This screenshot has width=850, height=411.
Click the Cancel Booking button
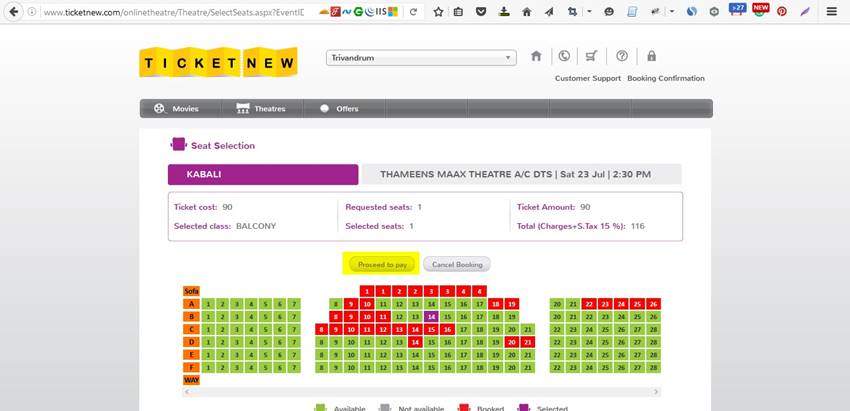click(457, 265)
